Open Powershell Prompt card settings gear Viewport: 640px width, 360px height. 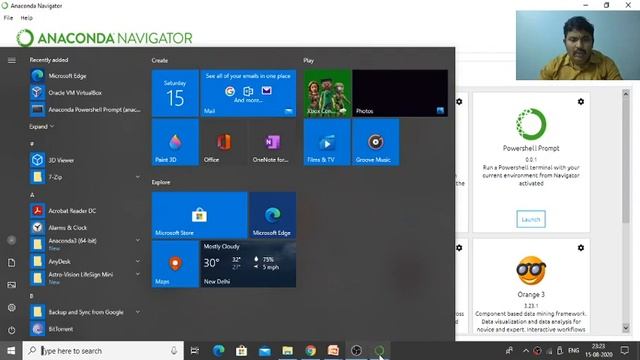[581, 102]
